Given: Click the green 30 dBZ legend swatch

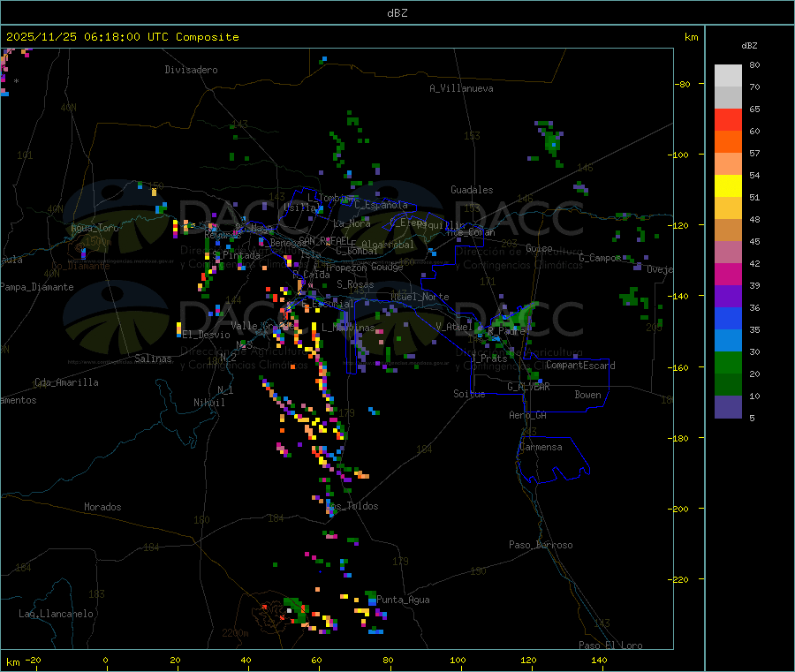Looking at the screenshot, I should tap(728, 362).
